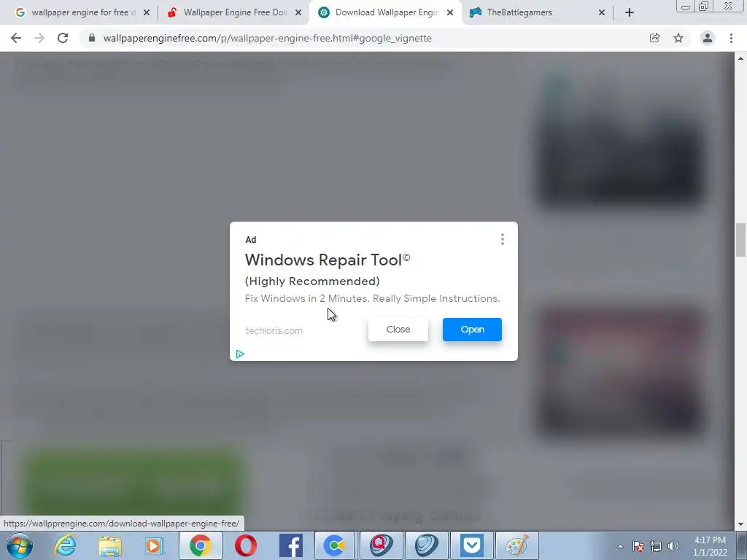
Task: Click the padlock site info icon
Action: (92, 38)
